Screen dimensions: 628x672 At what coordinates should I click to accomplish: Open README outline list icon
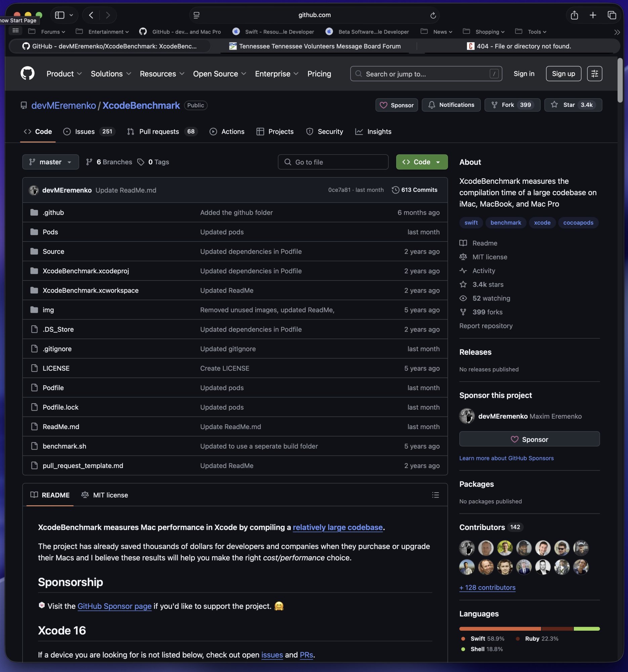coord(435,495)
